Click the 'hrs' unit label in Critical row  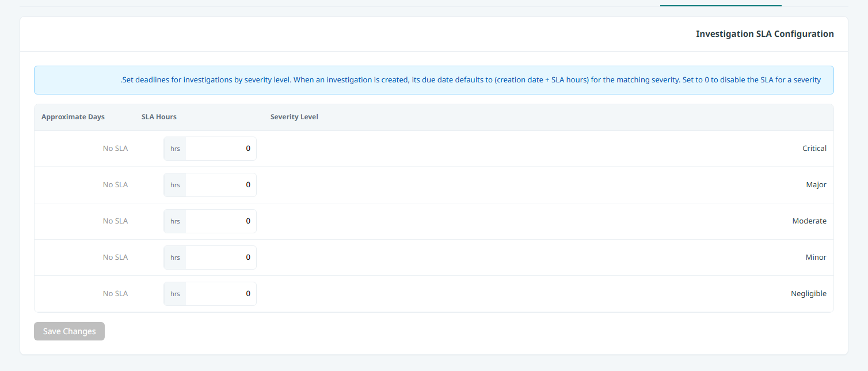click(x=175, y=149)
